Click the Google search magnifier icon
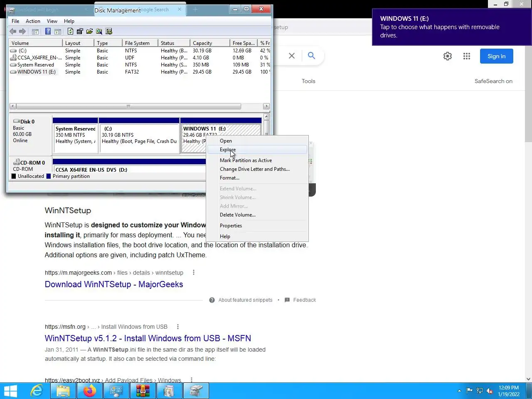532x399 pixels. coord(311,56)
